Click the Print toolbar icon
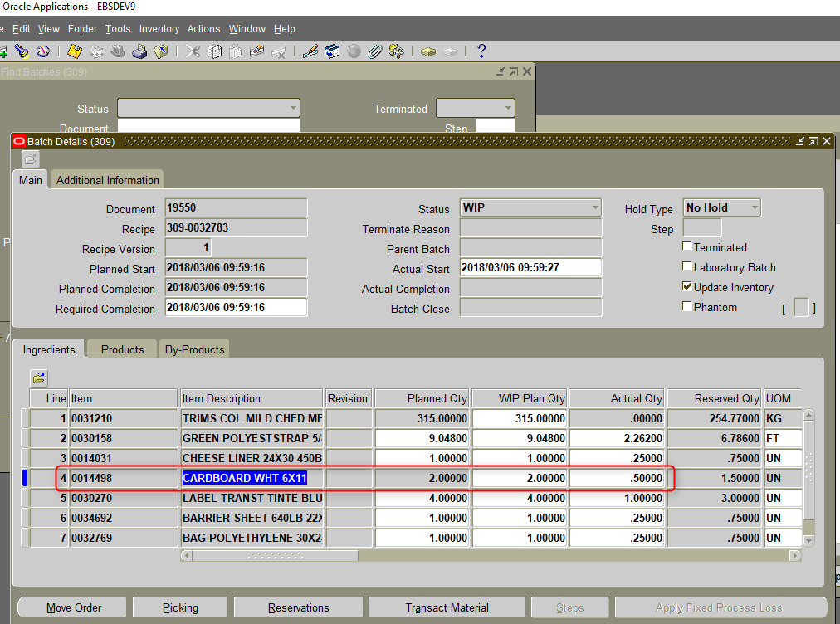 pyautogui.click(x=139, y=51)
